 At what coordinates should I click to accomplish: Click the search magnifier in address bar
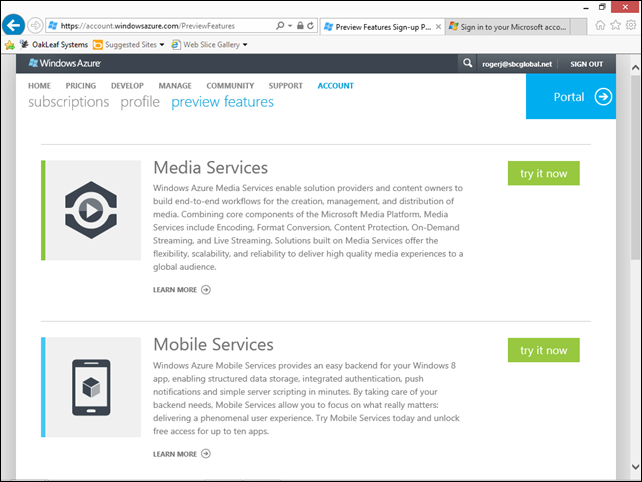pos(280,26)
